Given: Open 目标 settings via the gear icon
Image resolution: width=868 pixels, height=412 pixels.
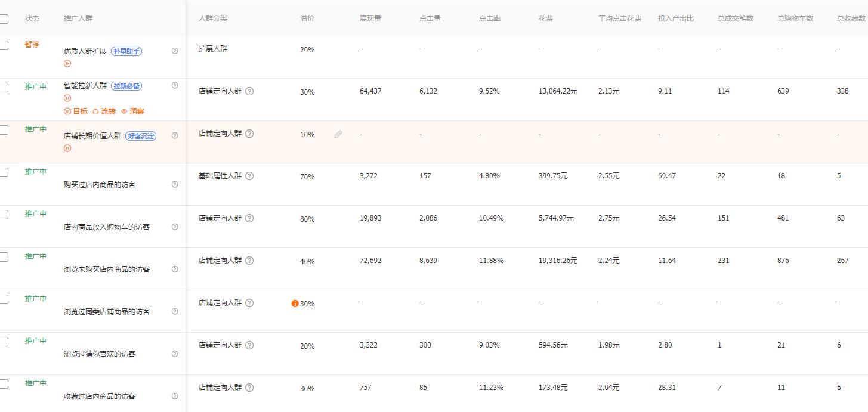Looking at the screenshot, I should coord(67,111).
